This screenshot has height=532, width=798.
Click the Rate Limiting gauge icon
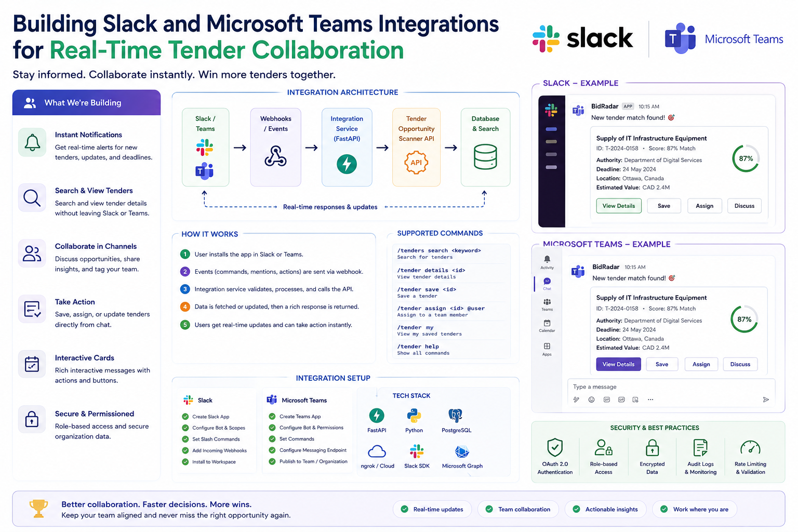coord(750,447)
